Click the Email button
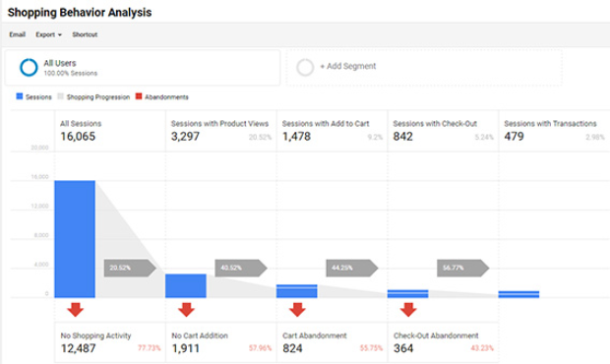610x364 pixels. [18, 34]
